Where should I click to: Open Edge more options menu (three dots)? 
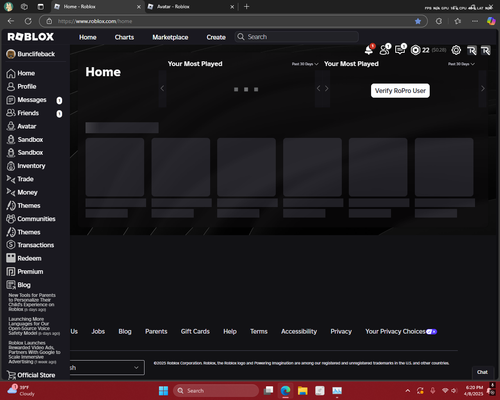[475, 21]
